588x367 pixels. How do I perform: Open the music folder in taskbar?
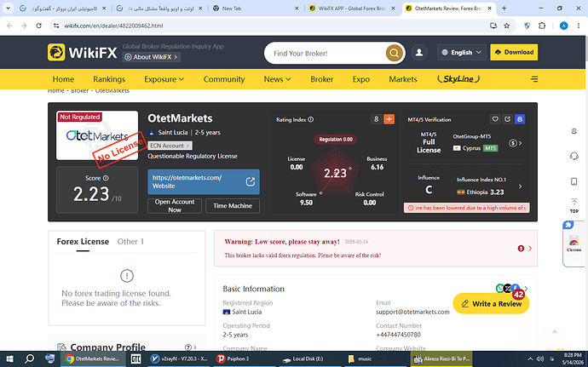coord(360,358)
